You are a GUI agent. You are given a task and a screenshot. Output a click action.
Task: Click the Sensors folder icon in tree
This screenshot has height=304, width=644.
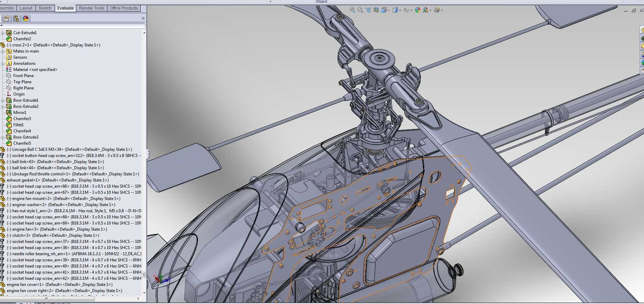point(9,57)
